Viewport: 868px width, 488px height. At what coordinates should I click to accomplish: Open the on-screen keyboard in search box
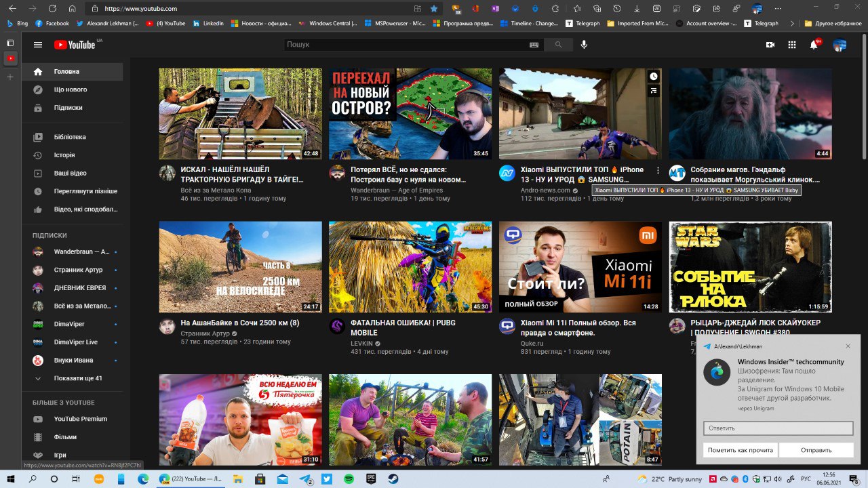tap(534, 45)
